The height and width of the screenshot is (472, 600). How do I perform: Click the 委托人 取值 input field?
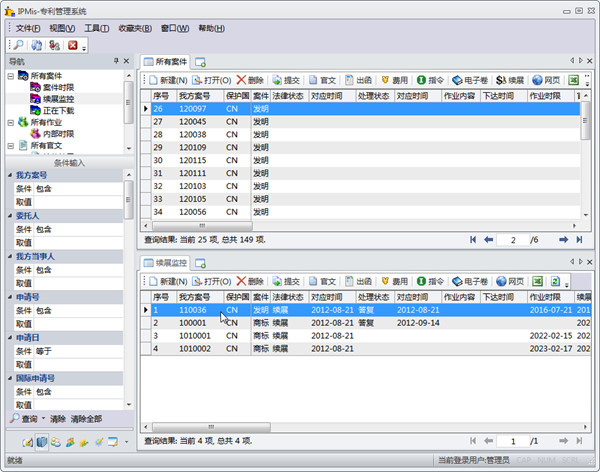pos(78,243)
